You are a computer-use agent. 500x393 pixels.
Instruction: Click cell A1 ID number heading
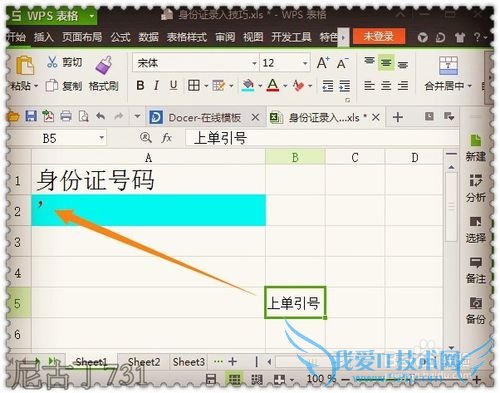(149, 180)
